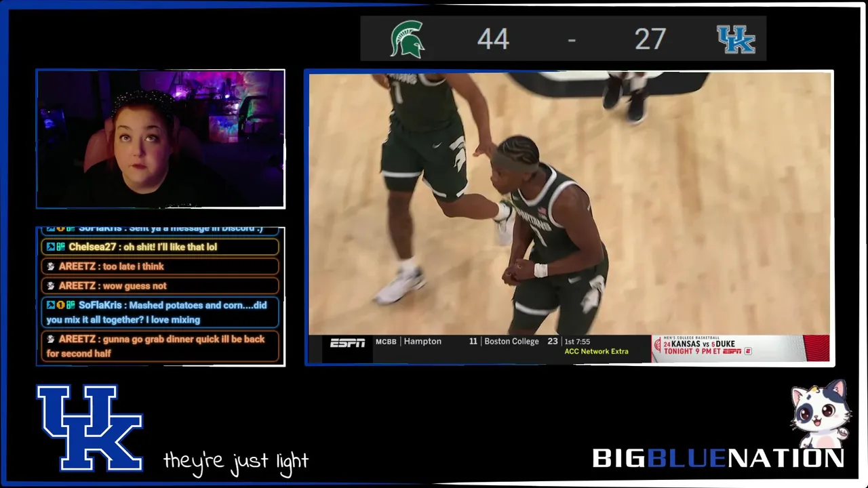The height and width of the screenshot is (488, 868).
Task: Click AREETZ badge on 'wow guess not'
Action: 51,286
